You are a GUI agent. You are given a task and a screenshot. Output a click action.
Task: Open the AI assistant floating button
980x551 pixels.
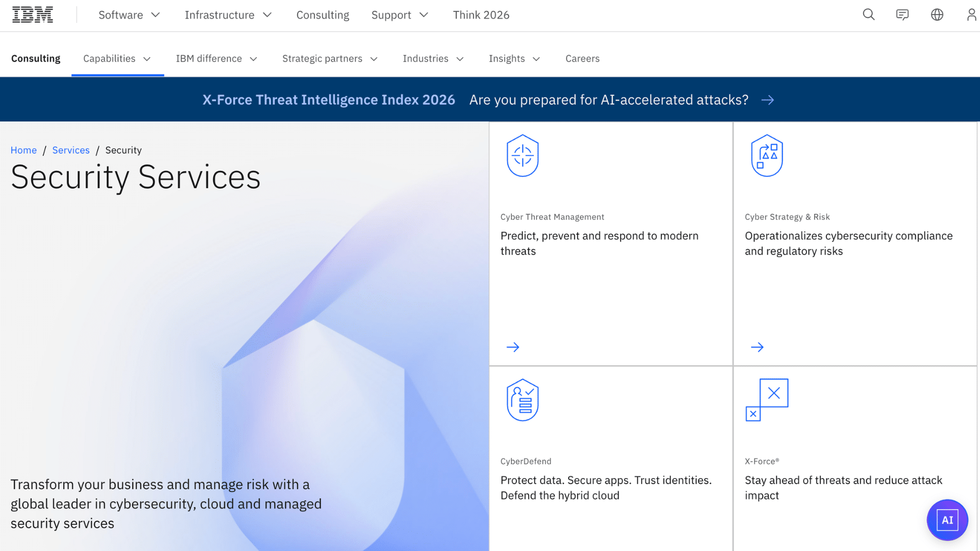coord(947,520)
